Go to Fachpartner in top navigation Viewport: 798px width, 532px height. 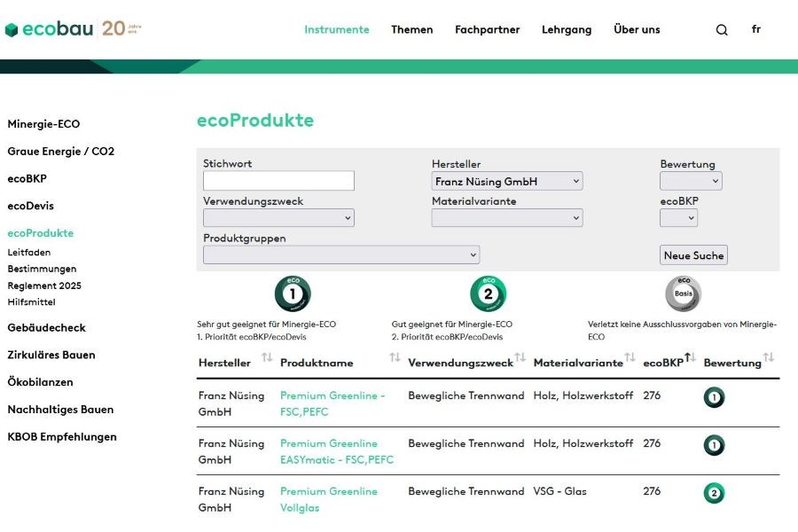coord(487,29)
